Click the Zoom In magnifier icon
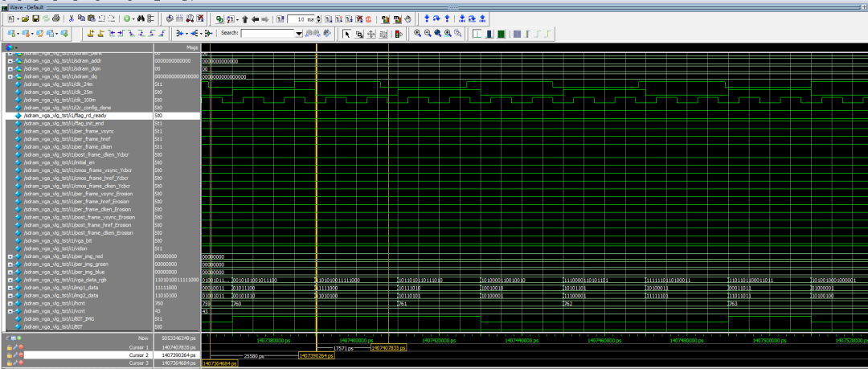This screenshot has width=868, height=369. coord(418,34)
